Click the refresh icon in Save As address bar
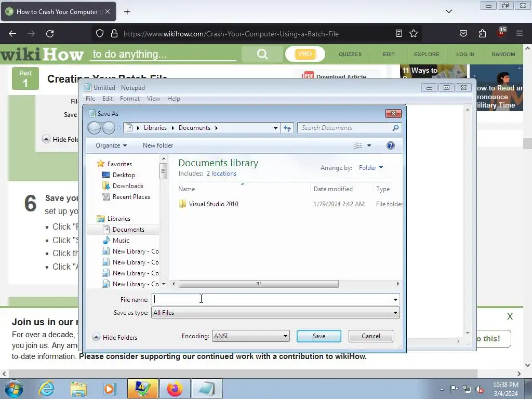 coord(287,128)
